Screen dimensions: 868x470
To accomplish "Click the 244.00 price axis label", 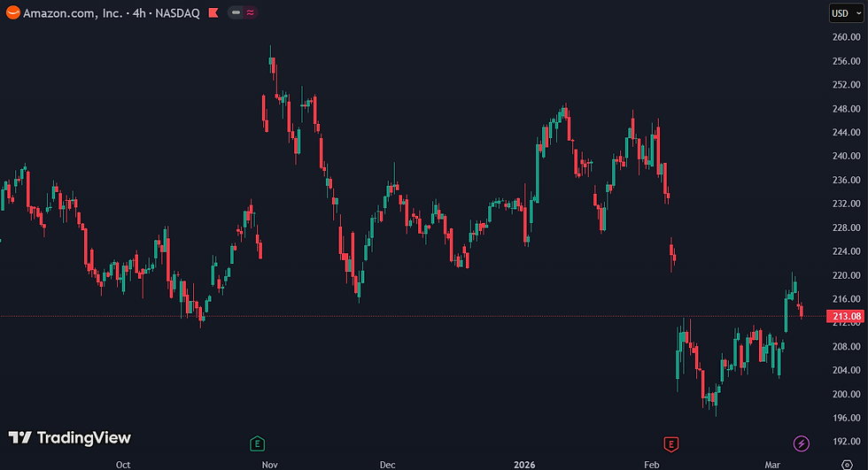I will click(847, 132).
